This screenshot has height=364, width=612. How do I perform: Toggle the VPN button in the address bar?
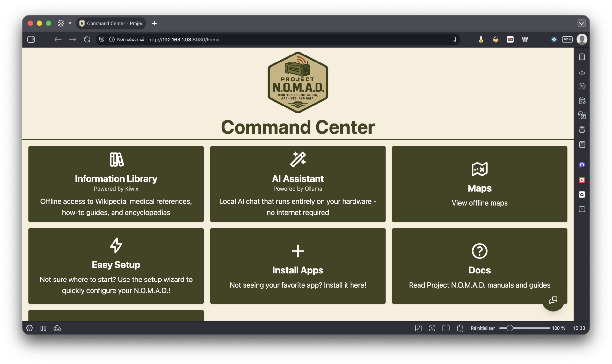coord(567,40)
